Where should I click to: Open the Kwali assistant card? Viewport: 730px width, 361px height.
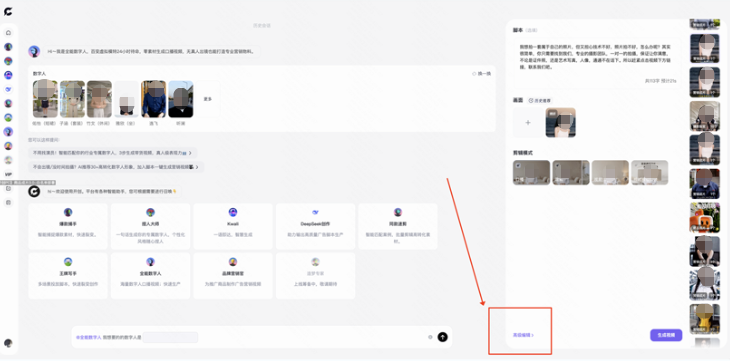pos(233,226)
